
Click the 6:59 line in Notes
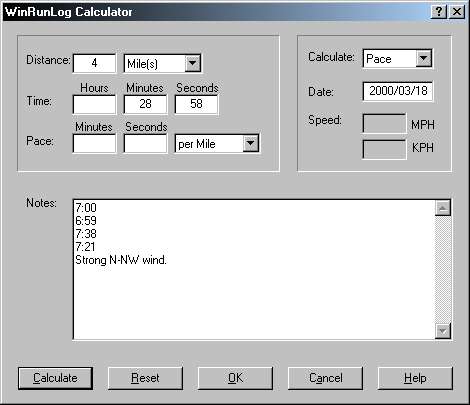[86, 221]
